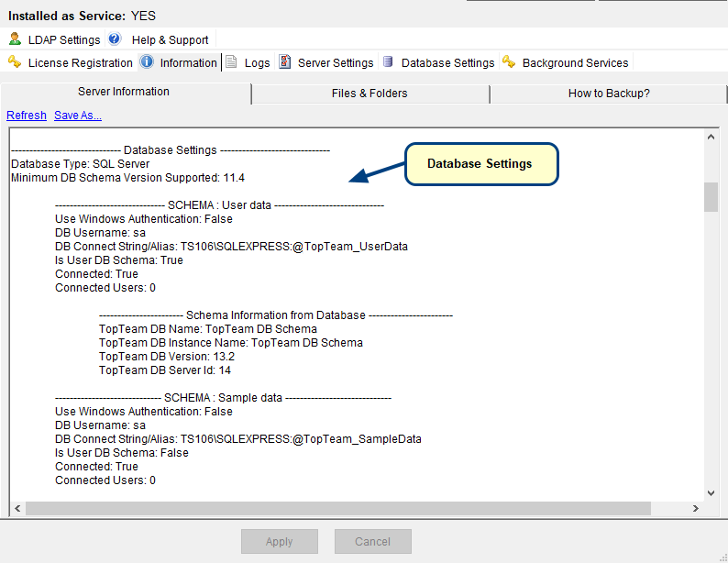The height and width of the screenshot is (563, 728).
Task: Open the Logs tab
Action: (x=258, y=62)
